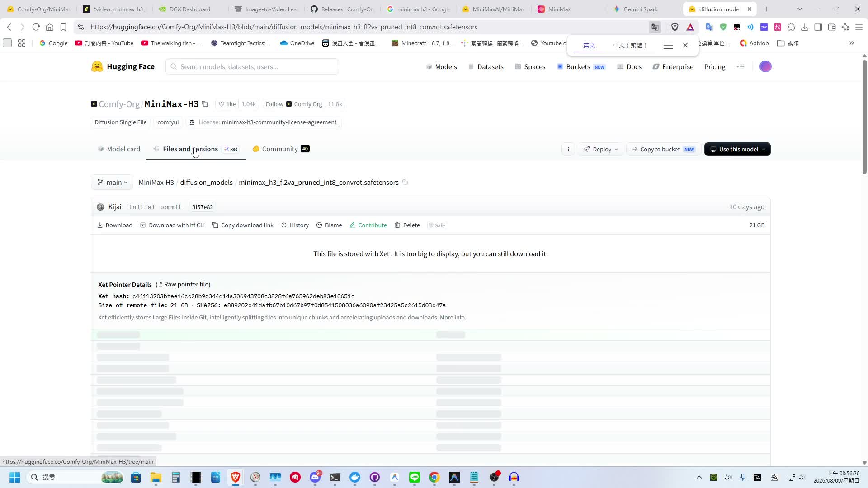This screenshot has height=488, width=868.
Task: Expand the Deploy dropdown
Action: 600,149
